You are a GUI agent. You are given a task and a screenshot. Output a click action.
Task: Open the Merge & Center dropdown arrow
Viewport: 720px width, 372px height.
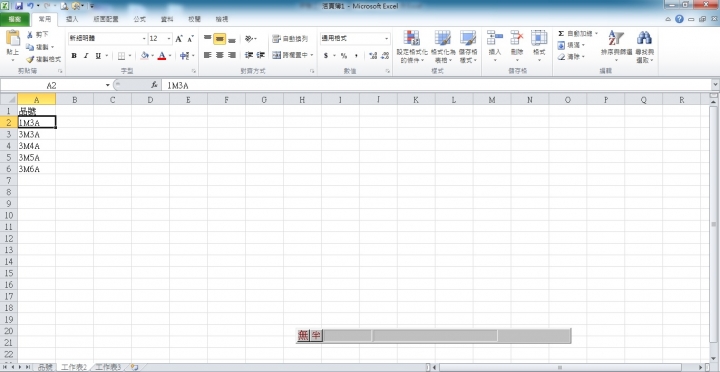(x=312, y=55)
